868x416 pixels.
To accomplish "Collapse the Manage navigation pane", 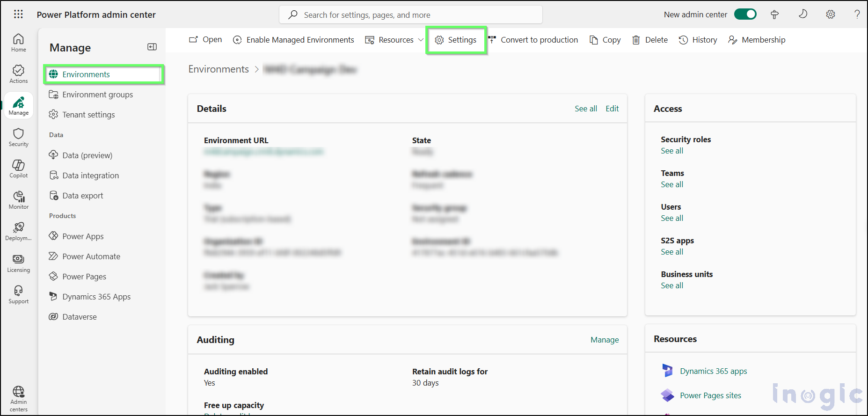I will [152, 47].
